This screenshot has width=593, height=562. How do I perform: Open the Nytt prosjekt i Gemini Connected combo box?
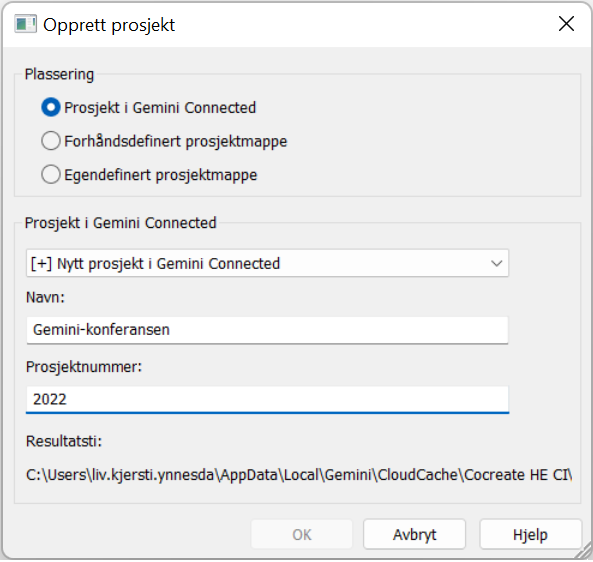(267, 263)
